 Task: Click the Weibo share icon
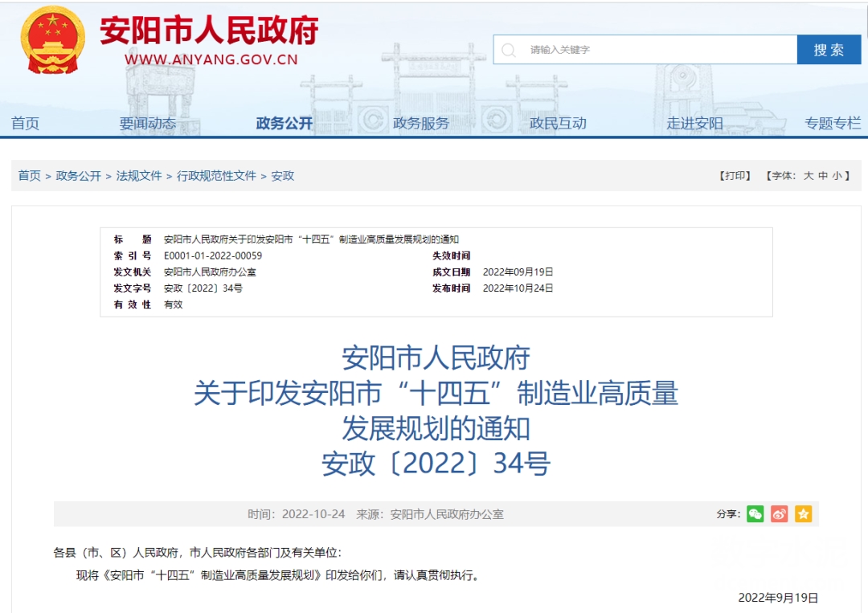click(779, 514)
